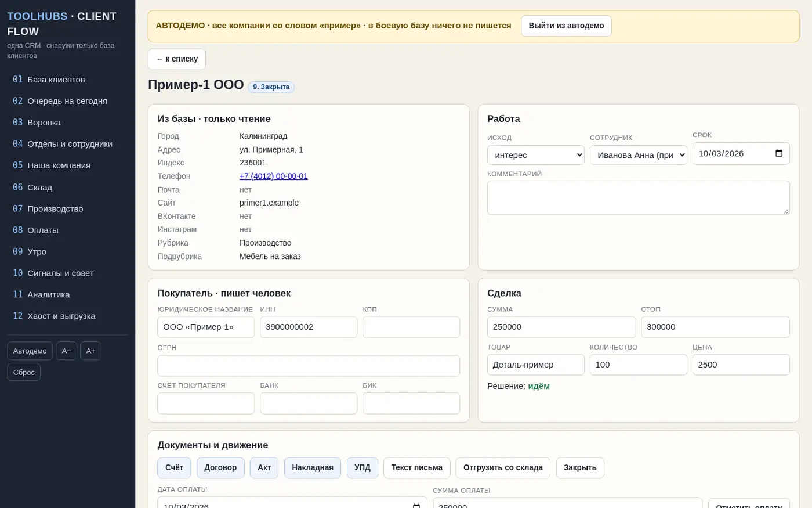The image size is (812, 508).
Task: Click the Сумма field with 250000
Action: (x=561, y=327)
